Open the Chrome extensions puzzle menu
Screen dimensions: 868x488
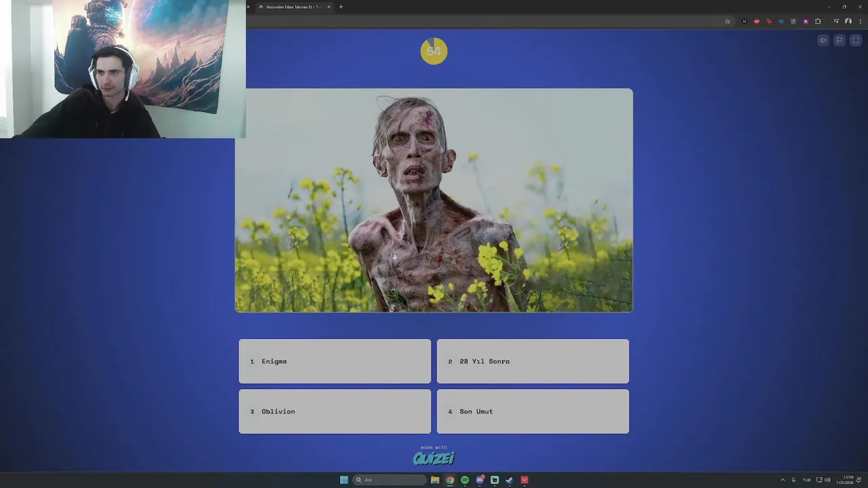point(818,22)
